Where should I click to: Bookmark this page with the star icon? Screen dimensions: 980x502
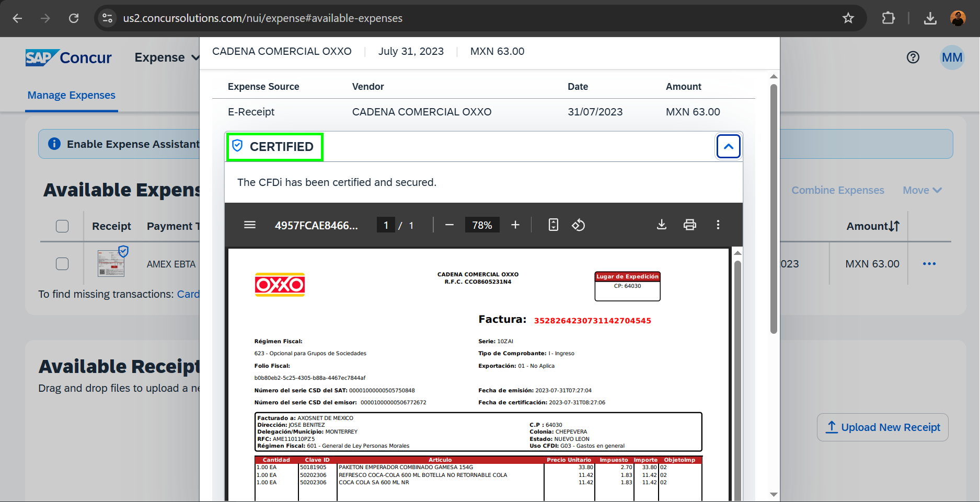tap(848, 18)
